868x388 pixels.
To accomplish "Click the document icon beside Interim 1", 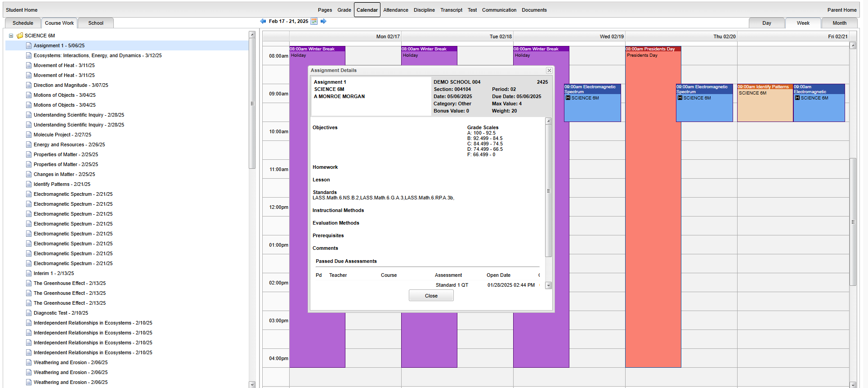I will pyautogui.click(x=29, y=273).
